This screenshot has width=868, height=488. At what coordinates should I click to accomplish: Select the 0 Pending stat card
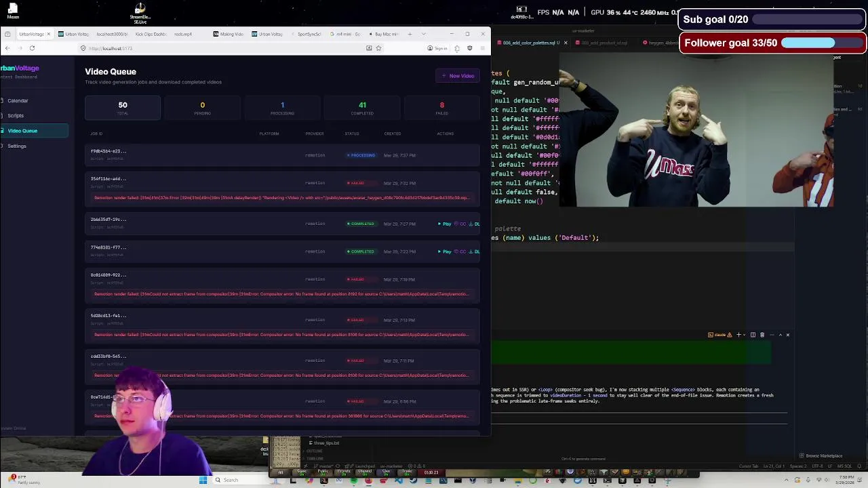point(202,108)
